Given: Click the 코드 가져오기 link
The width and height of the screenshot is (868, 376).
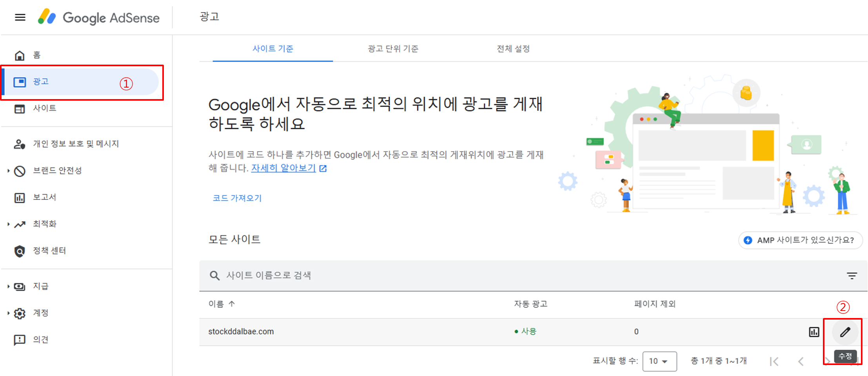Looking at the screenshot, I should coord(237,198).
